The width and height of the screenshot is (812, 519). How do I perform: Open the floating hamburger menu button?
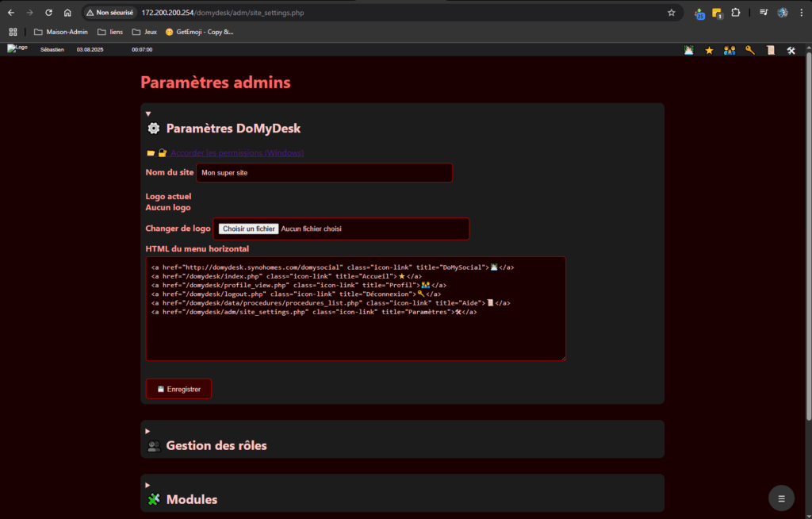pyautogui.click(x=781, y=498)
